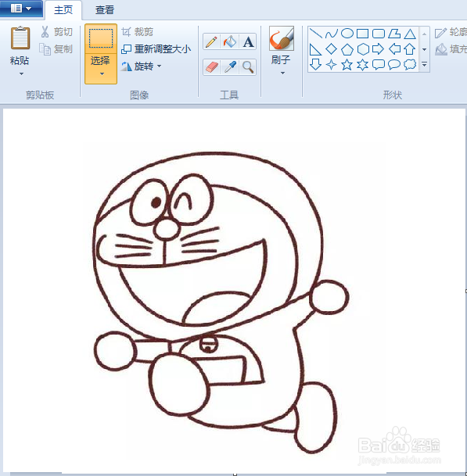This screenshot has width=467, height=476.
Task: Open the 旋转 rotate dropdown
Action: 142,66
